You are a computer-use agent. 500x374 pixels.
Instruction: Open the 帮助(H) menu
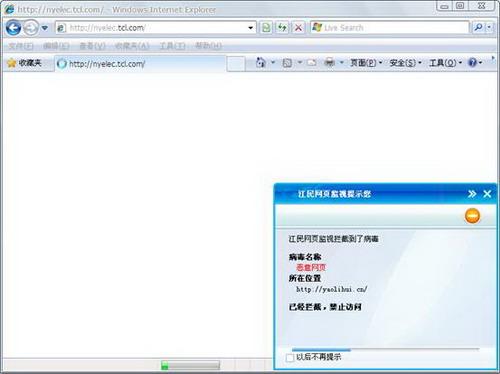coord(208,46)
